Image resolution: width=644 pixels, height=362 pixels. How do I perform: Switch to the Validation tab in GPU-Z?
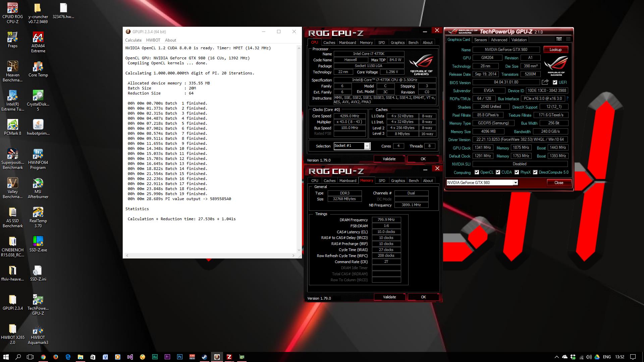pyautogui.click(x=519, y=40)
